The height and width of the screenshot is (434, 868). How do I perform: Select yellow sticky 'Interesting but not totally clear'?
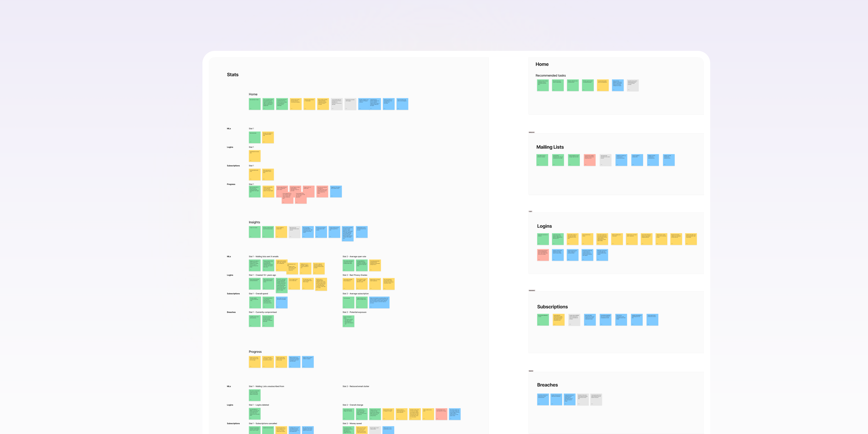point(255,156)
